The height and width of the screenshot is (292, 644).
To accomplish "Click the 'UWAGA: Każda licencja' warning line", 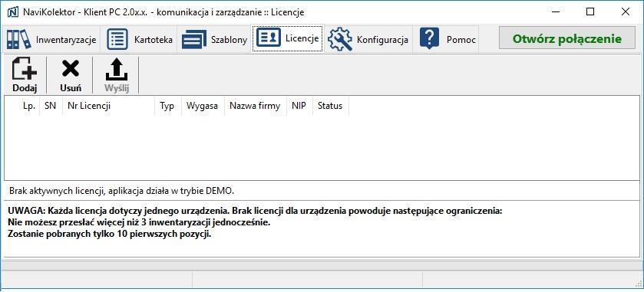I will coord(255,212).
